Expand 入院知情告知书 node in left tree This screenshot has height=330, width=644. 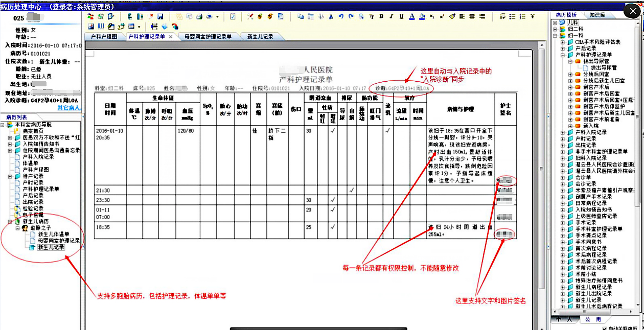coord(10,144)
